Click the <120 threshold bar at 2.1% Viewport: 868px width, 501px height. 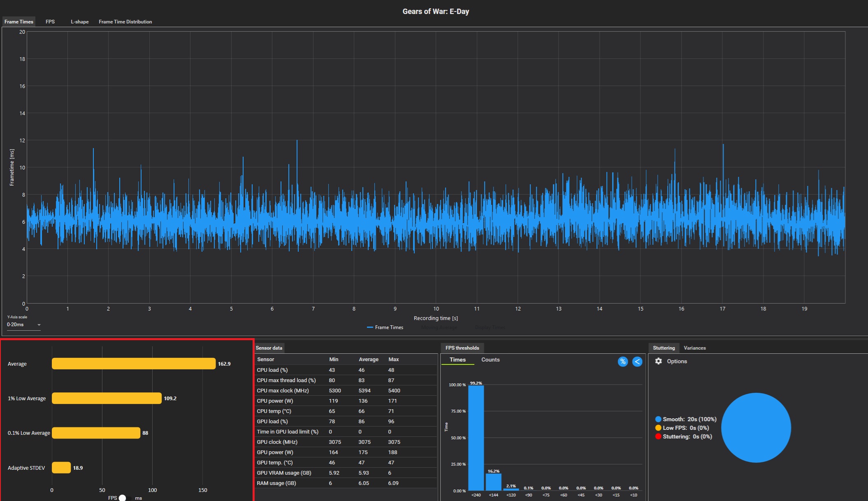coord(511,489)
